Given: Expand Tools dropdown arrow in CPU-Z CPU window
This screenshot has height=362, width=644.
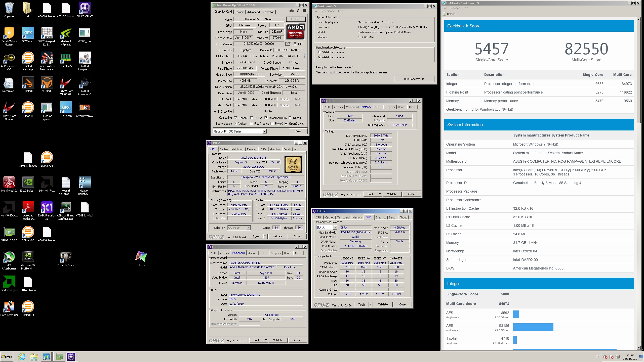Looking at the screenshot, I should point(265,236).
